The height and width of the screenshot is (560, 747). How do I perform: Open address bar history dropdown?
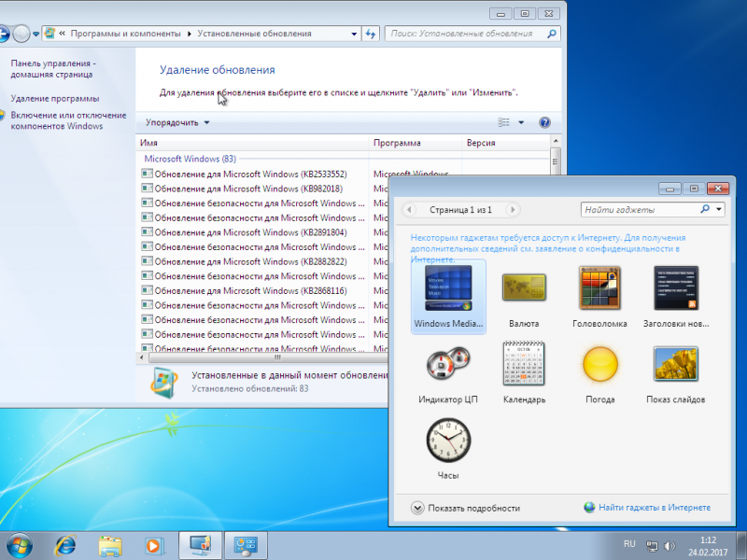point(354,34)
